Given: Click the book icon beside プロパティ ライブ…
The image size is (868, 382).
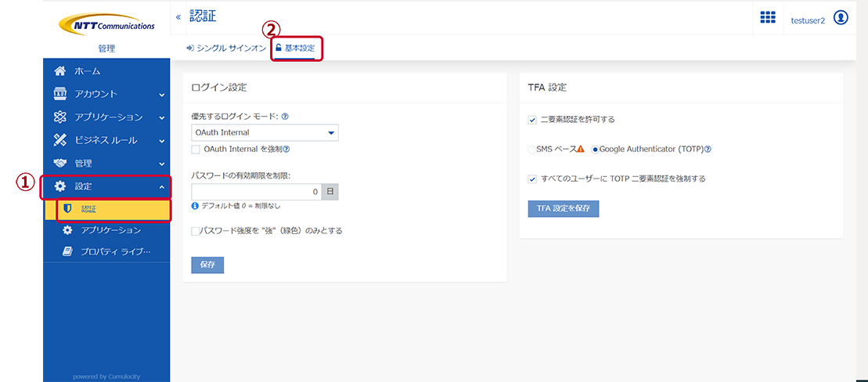Looking at the screenshot, I should [67, 252].
